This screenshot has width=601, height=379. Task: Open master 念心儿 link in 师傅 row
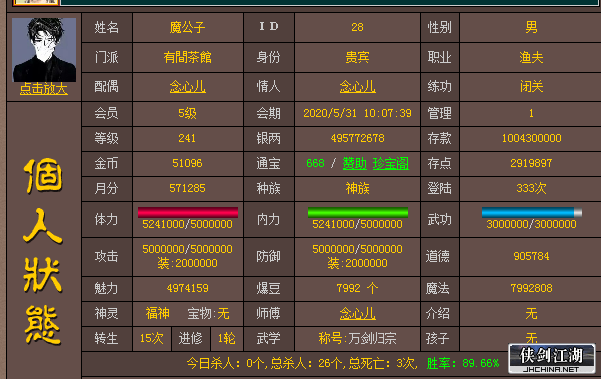357,313
